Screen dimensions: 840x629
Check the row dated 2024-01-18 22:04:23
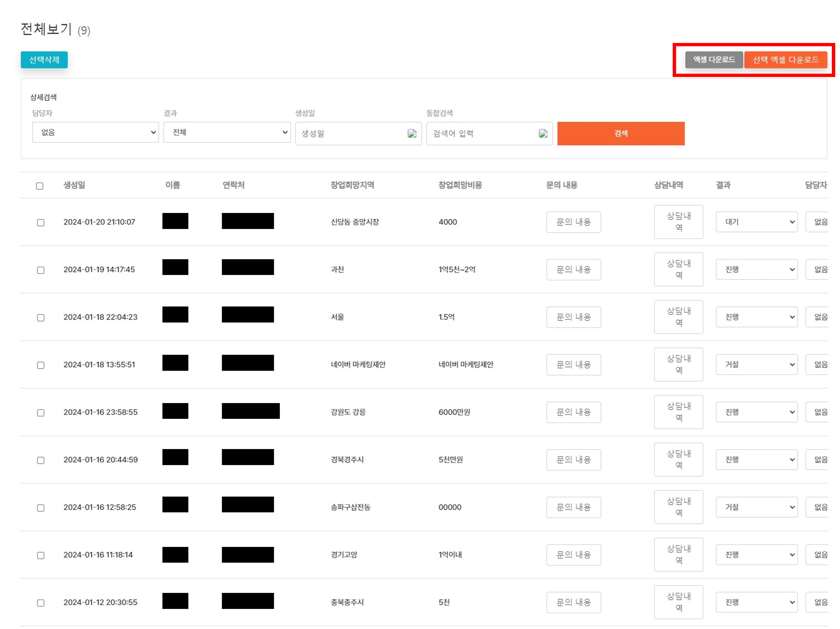pyautogui.click(x=41, y=317)
